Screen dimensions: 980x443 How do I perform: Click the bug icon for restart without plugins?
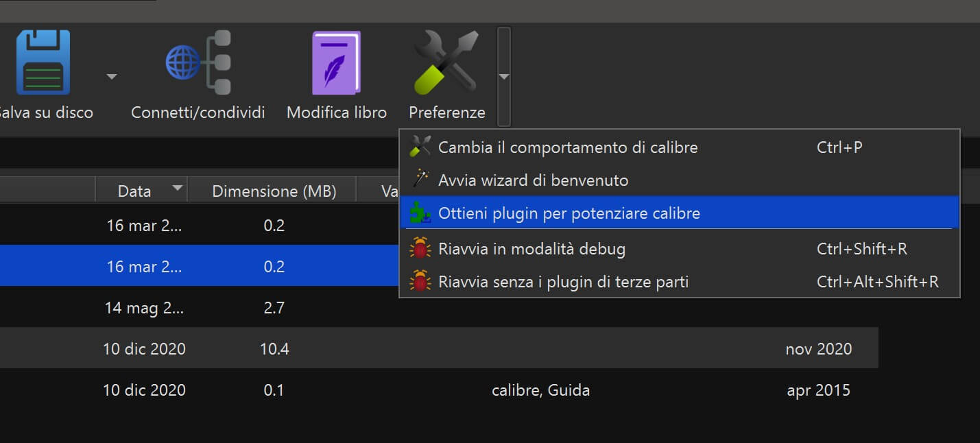coord(420,281)
